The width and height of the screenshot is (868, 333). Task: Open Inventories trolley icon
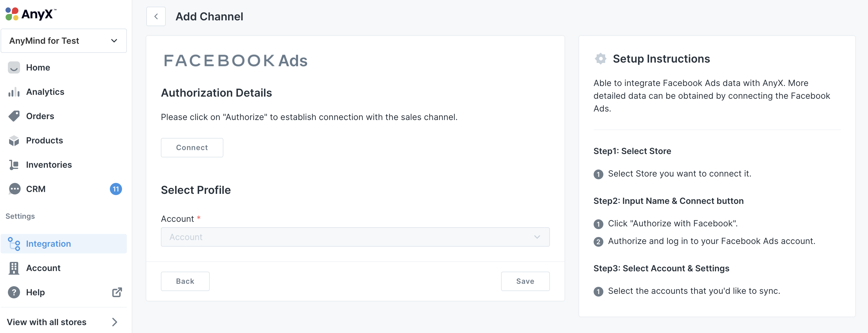click(x=14, y=165)
